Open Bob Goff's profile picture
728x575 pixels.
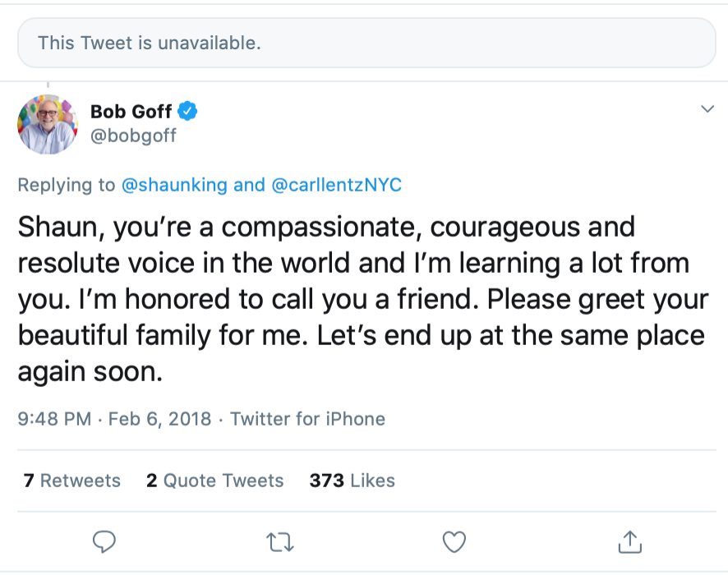tap(48, 124)
